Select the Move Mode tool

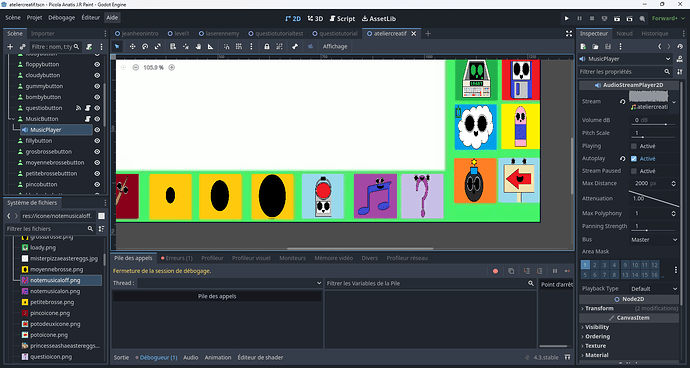pyautogui.click(x=132, y=46)
